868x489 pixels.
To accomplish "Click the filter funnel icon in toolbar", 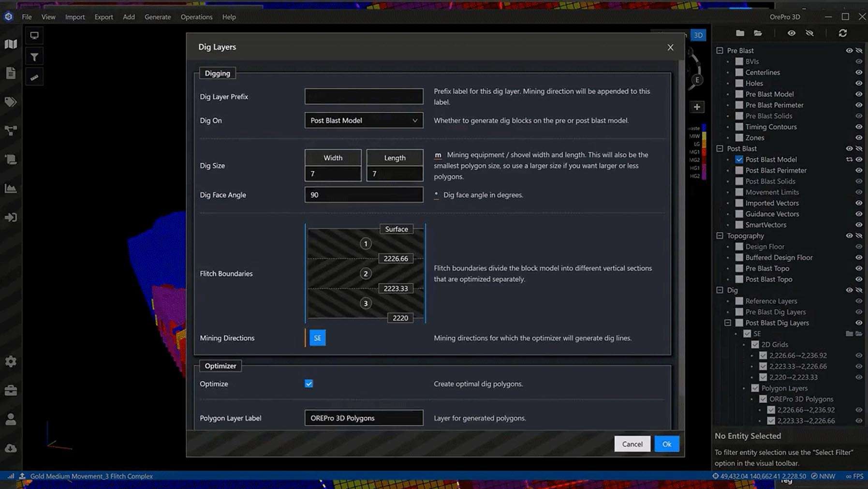I will pos(34,57).
